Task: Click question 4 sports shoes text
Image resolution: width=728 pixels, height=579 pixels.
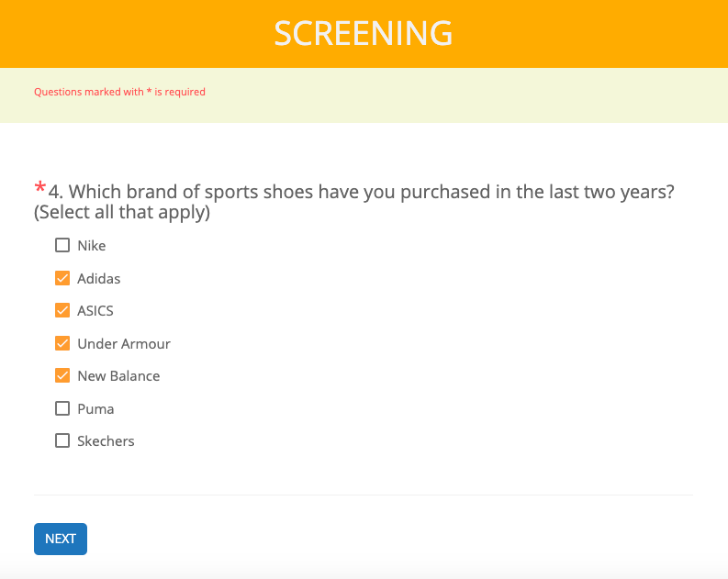Action: click(354, 201)
